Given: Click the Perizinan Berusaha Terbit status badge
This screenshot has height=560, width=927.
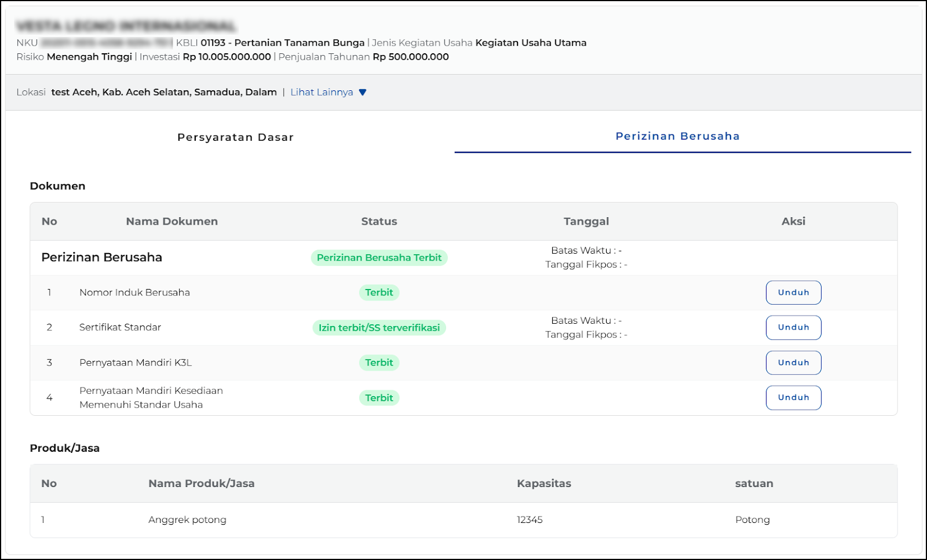Looking at the screenshot, I should (x=379, y=258).
